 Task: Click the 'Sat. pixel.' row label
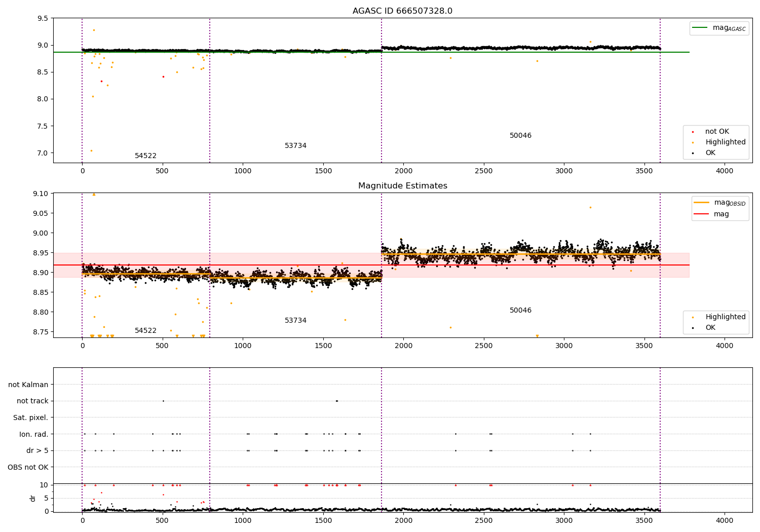31,418
